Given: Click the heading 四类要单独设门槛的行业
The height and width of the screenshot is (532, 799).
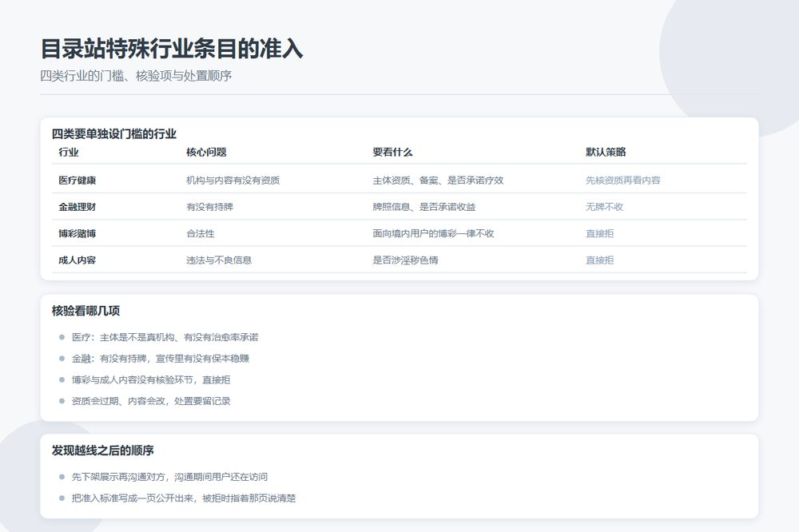Looking at the screenshot, I should click(114, 134).
